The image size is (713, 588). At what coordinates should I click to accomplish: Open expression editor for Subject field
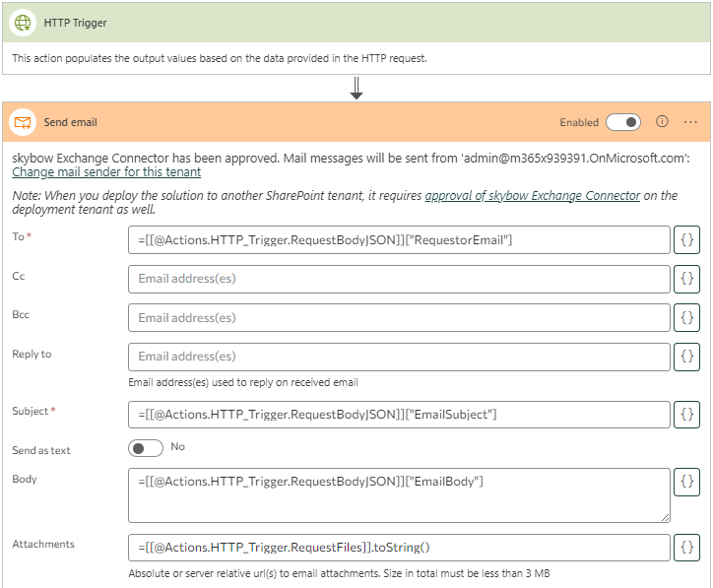(x=686, y=415)
